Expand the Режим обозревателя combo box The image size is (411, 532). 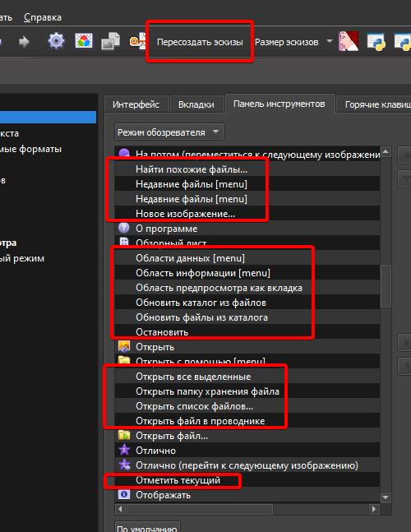(169, 132)
